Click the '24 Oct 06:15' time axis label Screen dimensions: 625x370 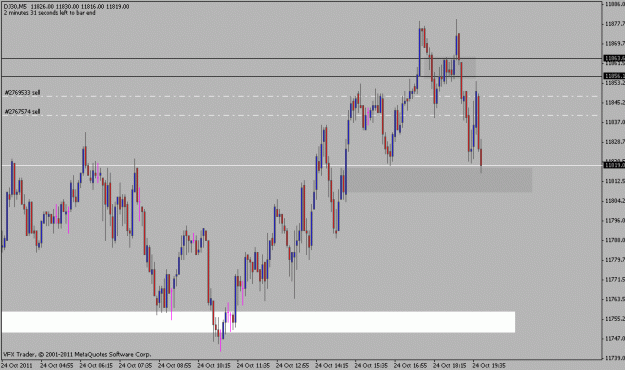coord(96,365)
